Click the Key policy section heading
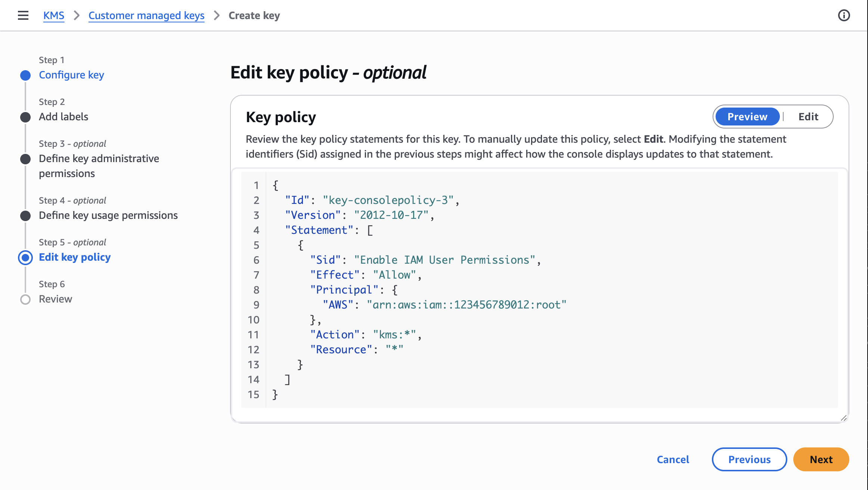868x490 pixels. [x=281, y=117]
